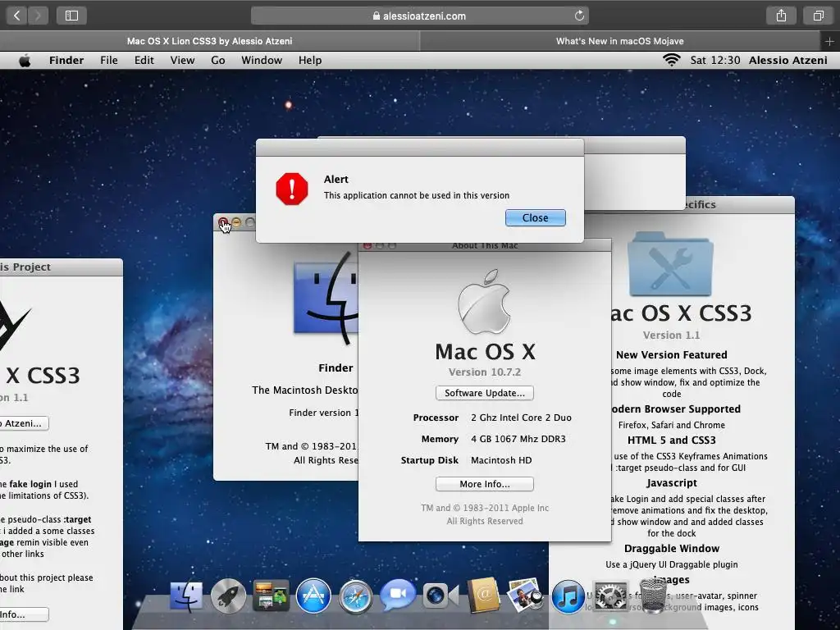Click the Info... button in the project window
Viewport: 840px width, 630px height.
(x=24, y=614)
